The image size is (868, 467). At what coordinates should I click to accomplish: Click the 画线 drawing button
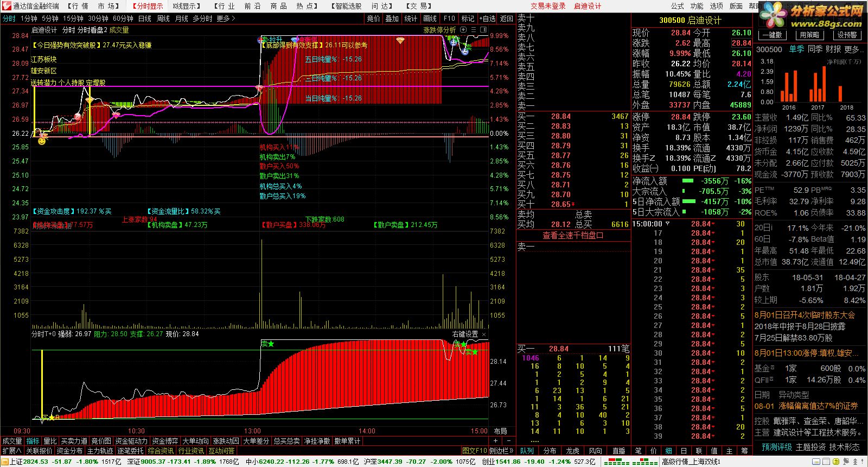click(x=430, y=18)
